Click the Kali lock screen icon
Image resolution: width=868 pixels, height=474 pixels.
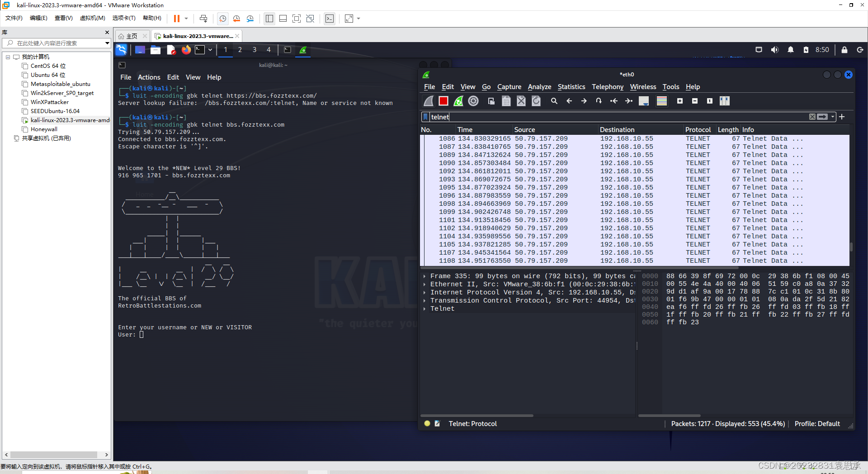coord(844,50)
